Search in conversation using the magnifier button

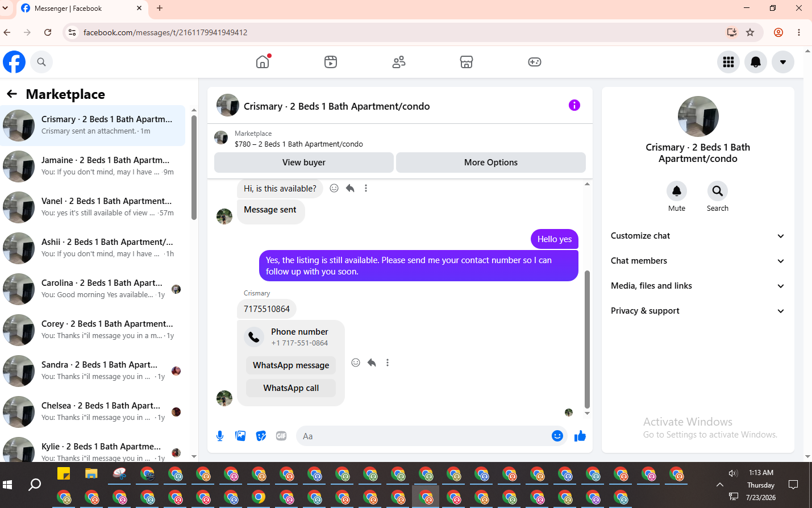click(718, 191)
